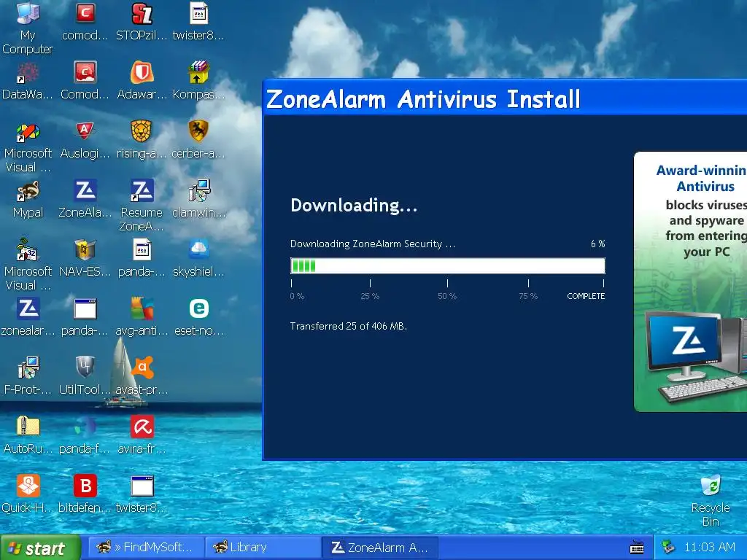The image size is (747, 560).
Task: Click the network tray icon
Action: click(x=668, y=547)
